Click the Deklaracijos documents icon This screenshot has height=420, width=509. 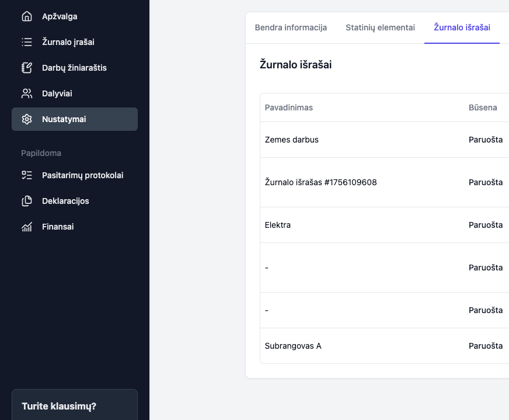coord(26,201)
